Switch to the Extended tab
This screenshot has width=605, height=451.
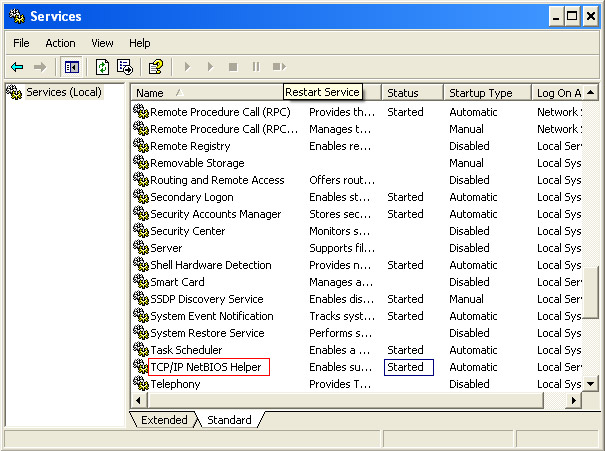(164, 420)
